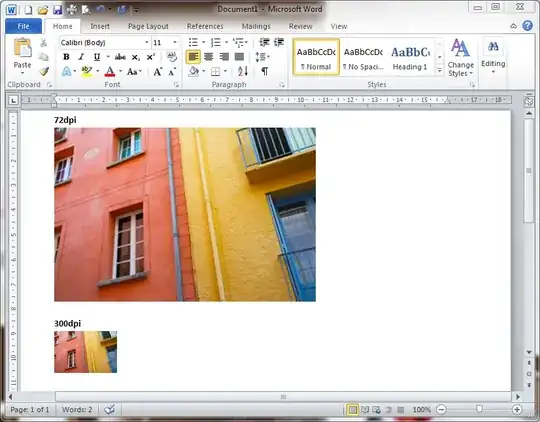This screenshot has height=422, width=540.
Task: Select the small 300dpi building image
Action: pyautogui.click(x=85, y=352)
